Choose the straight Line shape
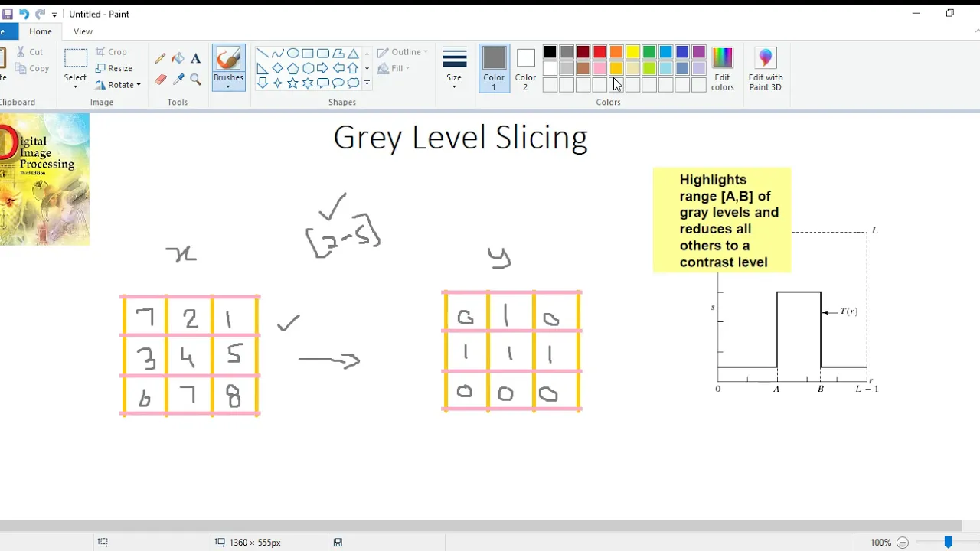Screen dimensions: 980x551 tap(263, 54)
